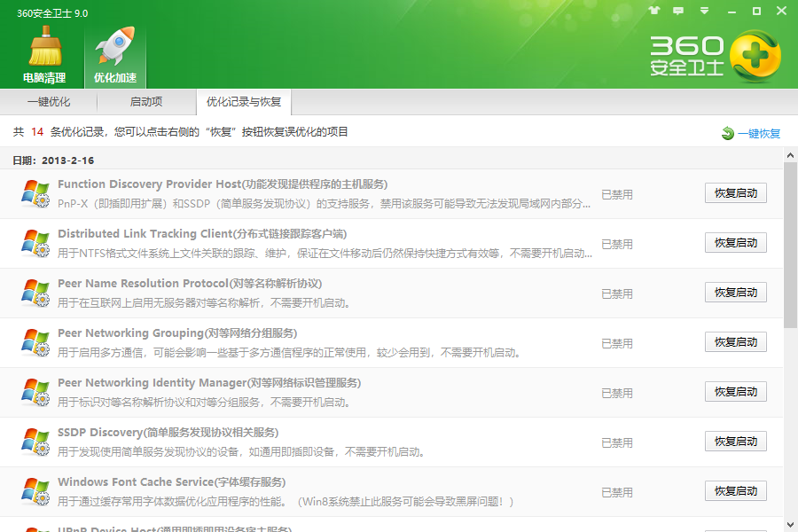Restore startup for Peer Networking Identity Manager
This screenshot has width=798, height=532.
click(x=735, y=392)
